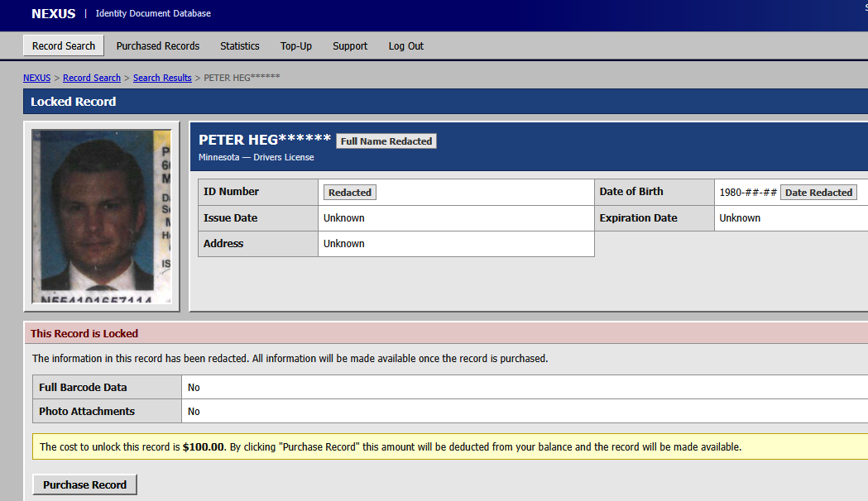The width and height of the screenshot is (868, 501).
Task: Click the Full Name Redacted badge
Action: [x=386, y=141]
